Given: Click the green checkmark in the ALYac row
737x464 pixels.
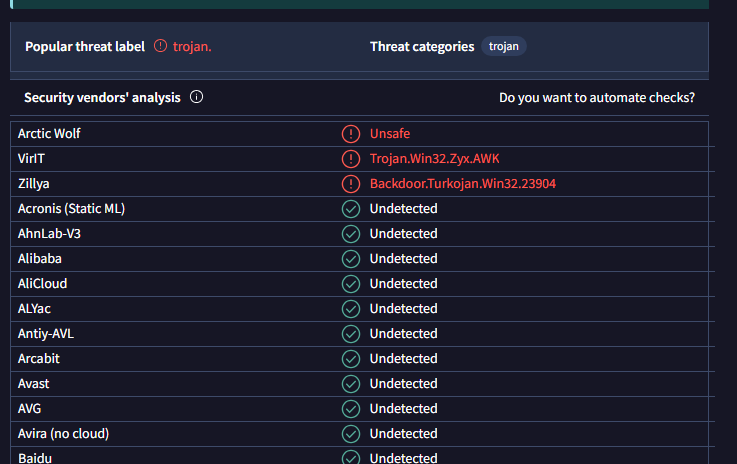Looking at the screenshot, I should click(x=351, y=309).
